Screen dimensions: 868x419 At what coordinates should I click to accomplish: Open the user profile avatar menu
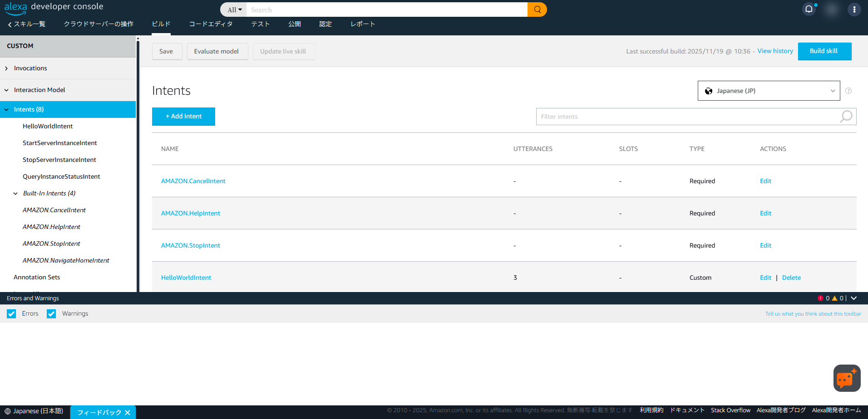click(832, 10)
